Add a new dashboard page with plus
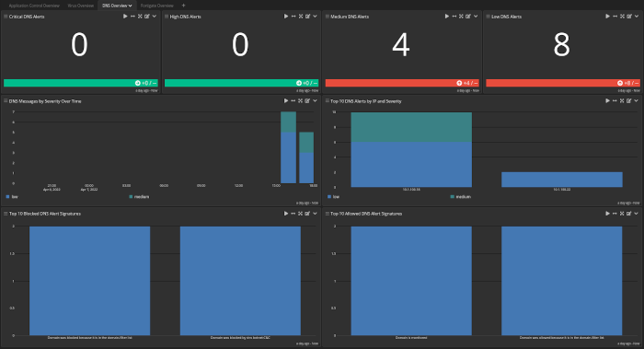The image size is (644, 349). click(x=184, y=6)
